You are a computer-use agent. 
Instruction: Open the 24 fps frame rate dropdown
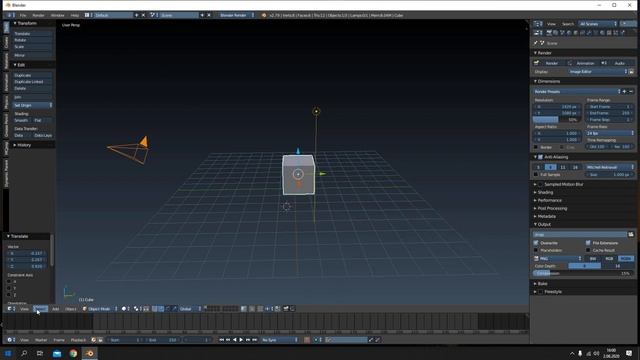click(610, 133)
